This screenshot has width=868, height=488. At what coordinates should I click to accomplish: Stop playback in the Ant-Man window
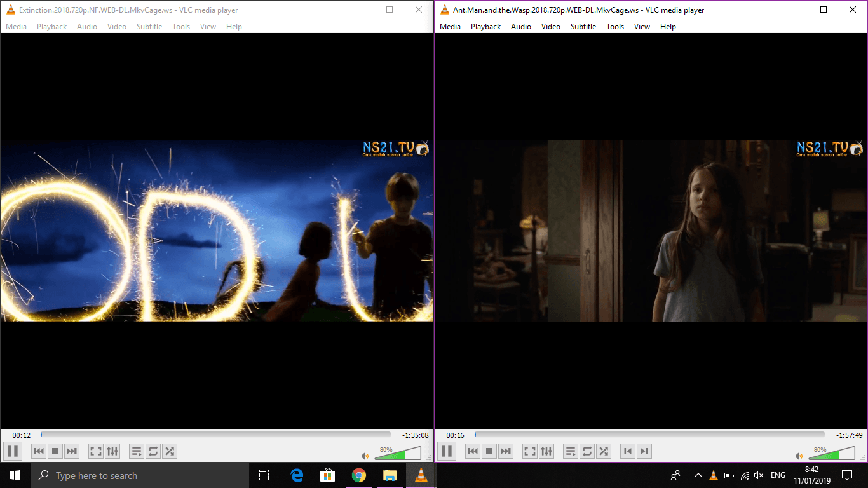click(x=489, y=451)
